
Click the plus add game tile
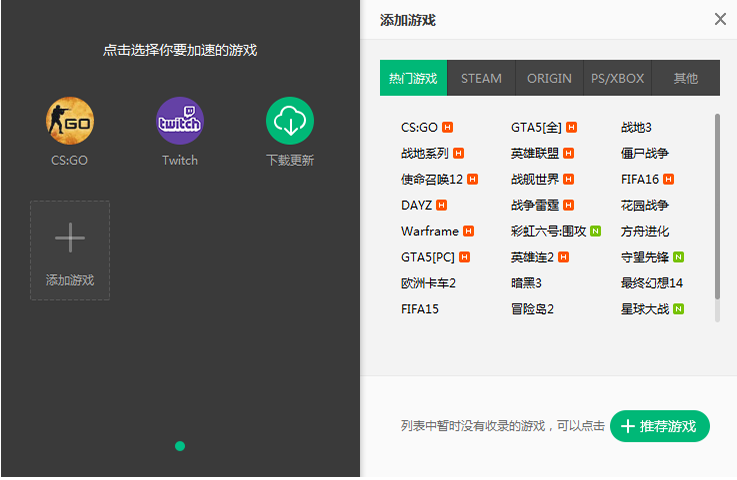point(70,250)
